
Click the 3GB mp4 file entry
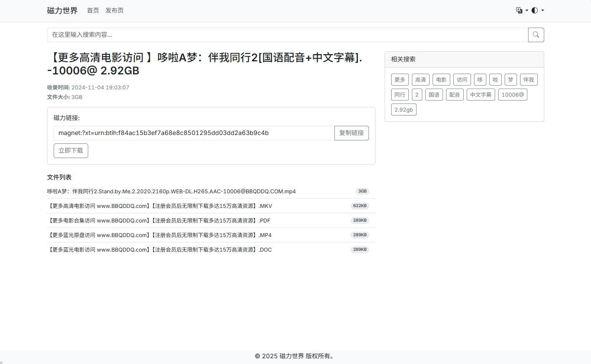pos(171,191)
